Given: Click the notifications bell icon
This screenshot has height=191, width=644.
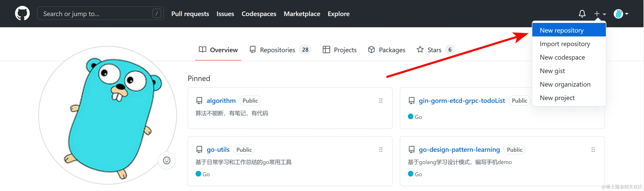Looking at the screenshot, I should point(582,14).
